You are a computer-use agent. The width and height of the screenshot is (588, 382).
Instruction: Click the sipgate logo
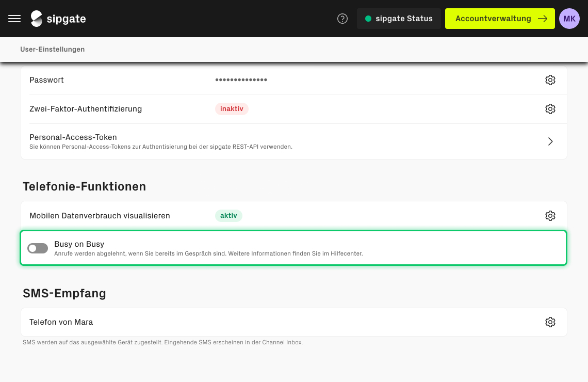(58, 19)
